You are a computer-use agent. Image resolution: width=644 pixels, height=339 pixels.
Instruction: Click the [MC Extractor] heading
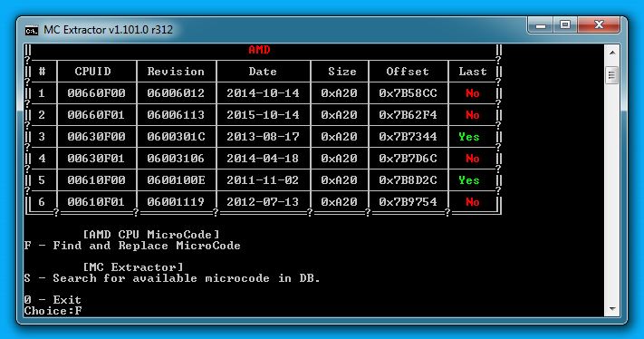pos(133,267)
